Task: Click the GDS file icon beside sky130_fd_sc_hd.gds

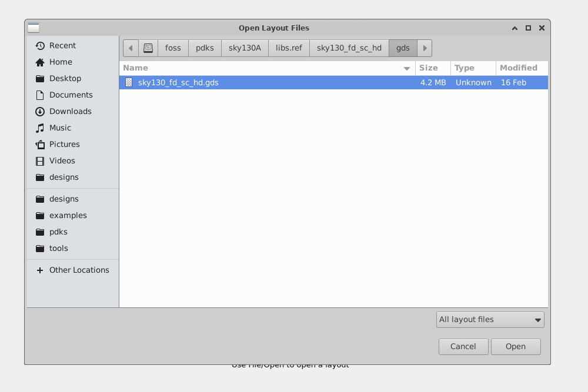Action: (x=128, y=82)
